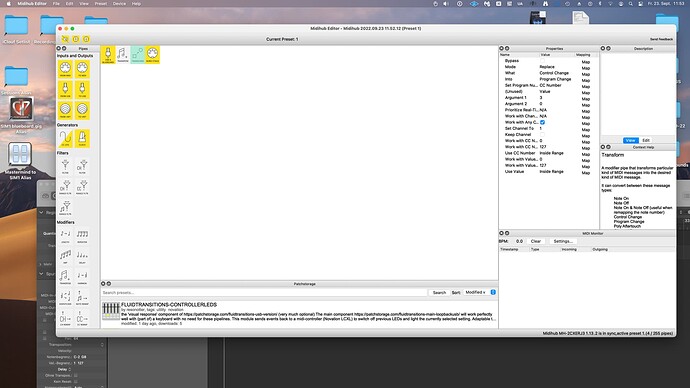This screenshot has width=690, height=388.
Task: Enable the Keep Channel checkbox
Action: [542, 135]
